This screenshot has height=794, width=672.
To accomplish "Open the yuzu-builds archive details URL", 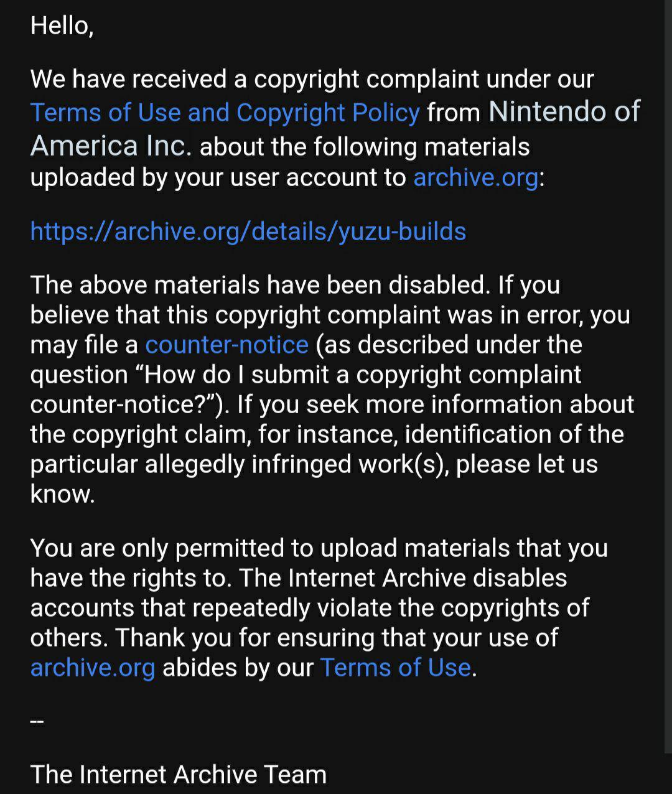I will point(248,231).
